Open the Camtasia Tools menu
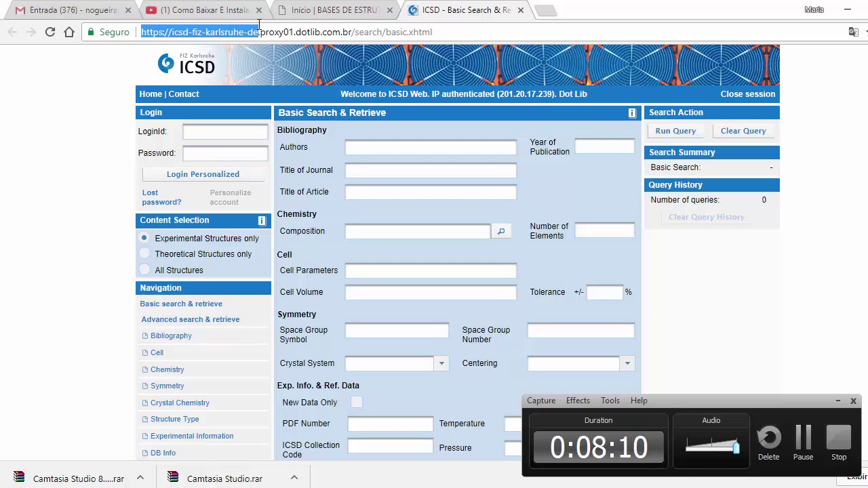 610,401
